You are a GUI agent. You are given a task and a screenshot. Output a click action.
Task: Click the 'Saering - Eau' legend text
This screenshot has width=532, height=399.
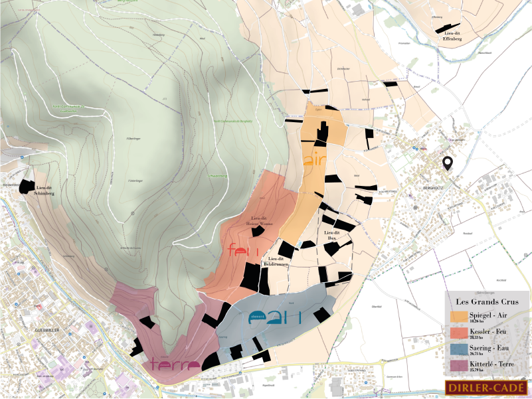(489, 346)
